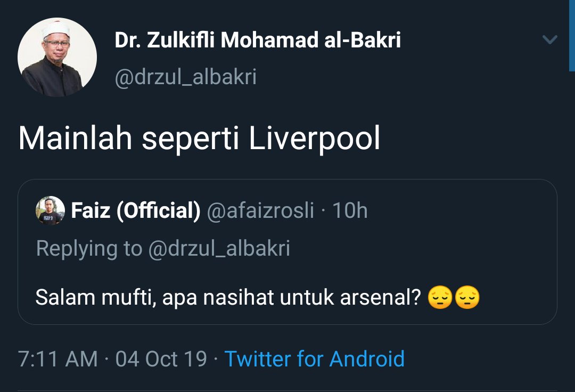
Task: Click the "Replying to" label text
Action: (89, 249)
